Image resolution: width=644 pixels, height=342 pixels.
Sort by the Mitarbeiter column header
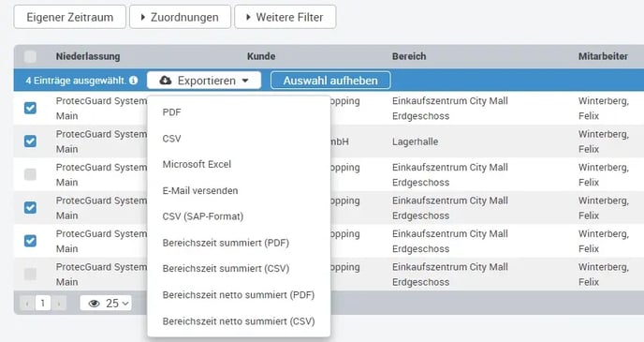(x=603, y=56)
